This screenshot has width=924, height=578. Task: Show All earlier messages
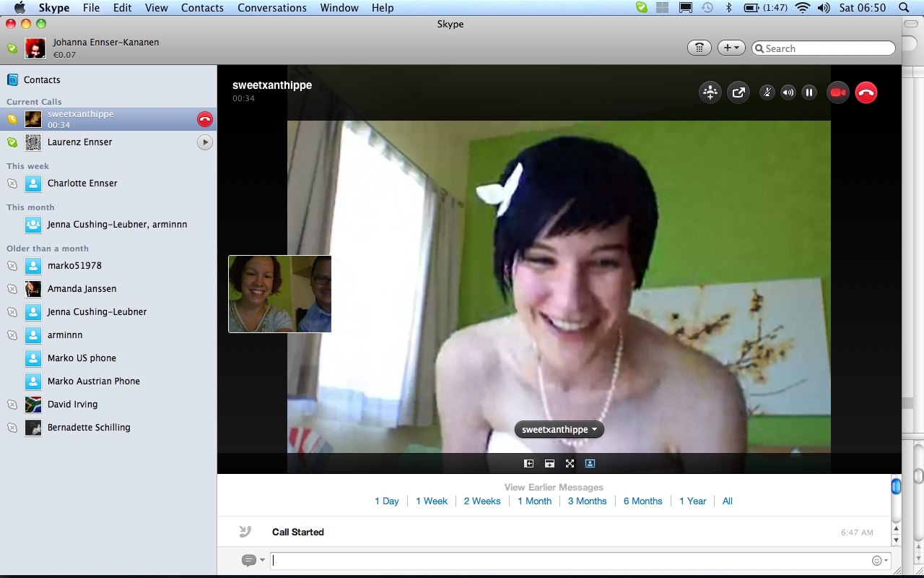tap(728, 501)
